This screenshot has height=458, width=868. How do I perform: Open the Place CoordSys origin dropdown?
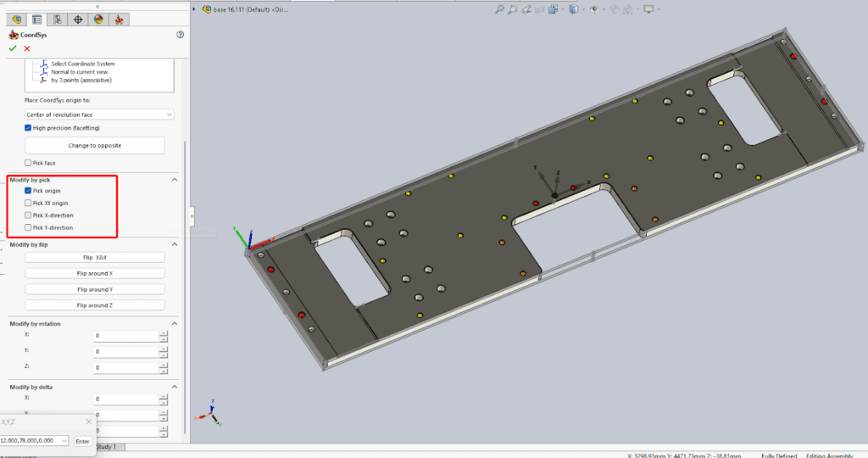click(98, 114)
